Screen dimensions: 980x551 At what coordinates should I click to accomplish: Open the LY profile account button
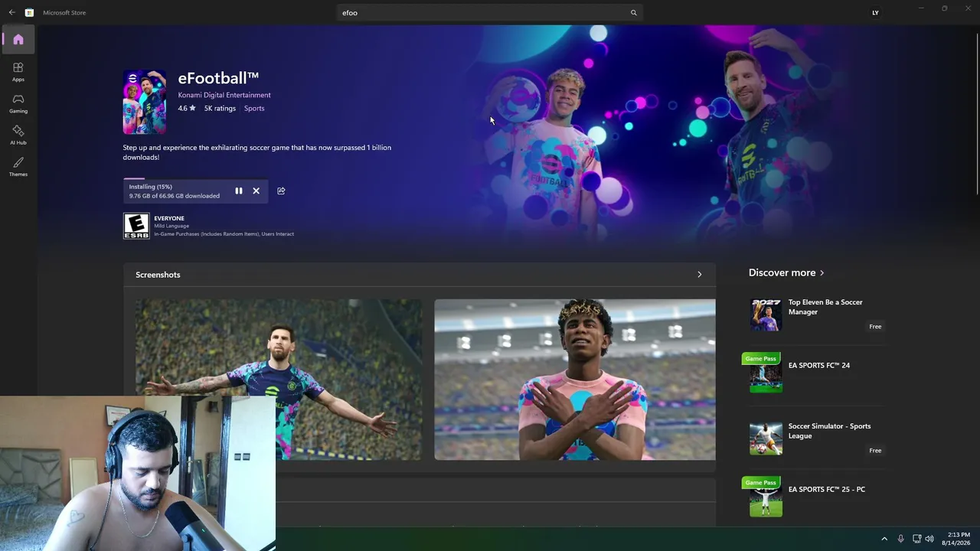875,12
